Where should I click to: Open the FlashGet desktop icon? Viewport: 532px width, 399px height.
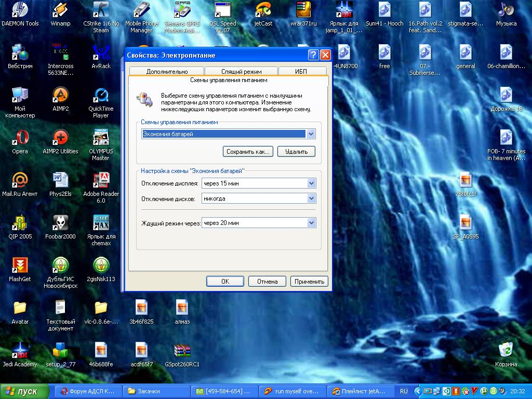click(x=20, y=266)
